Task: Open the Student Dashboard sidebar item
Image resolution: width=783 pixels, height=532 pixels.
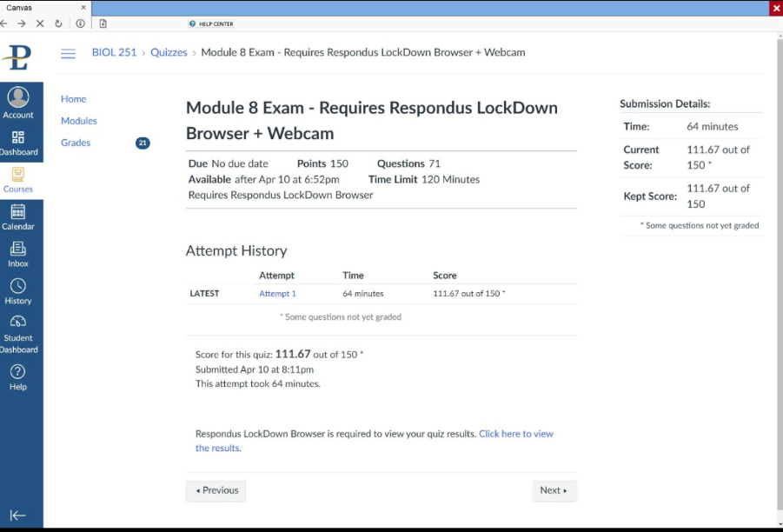Action: coord(18,335)
